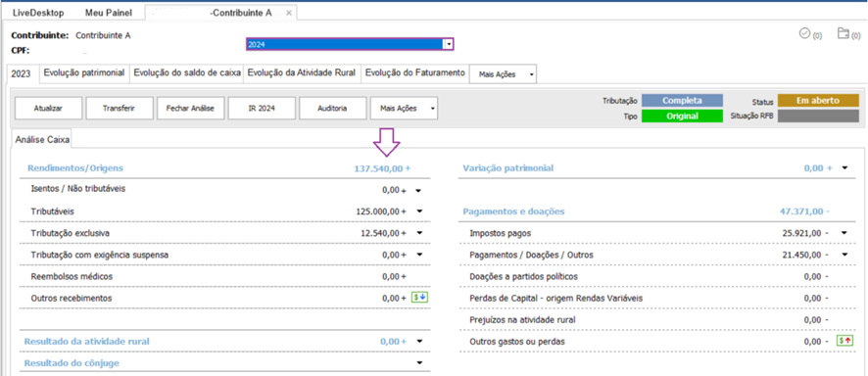This screenshot has height=376, width=868.
Task: Expand the Tributáveis row arrow
Action: click(419, 211)
